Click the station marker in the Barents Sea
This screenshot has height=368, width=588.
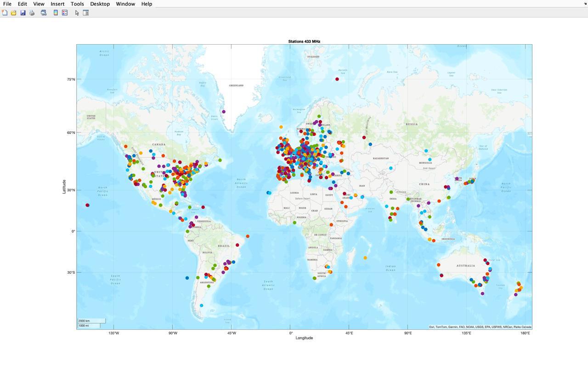click(337, 79)
